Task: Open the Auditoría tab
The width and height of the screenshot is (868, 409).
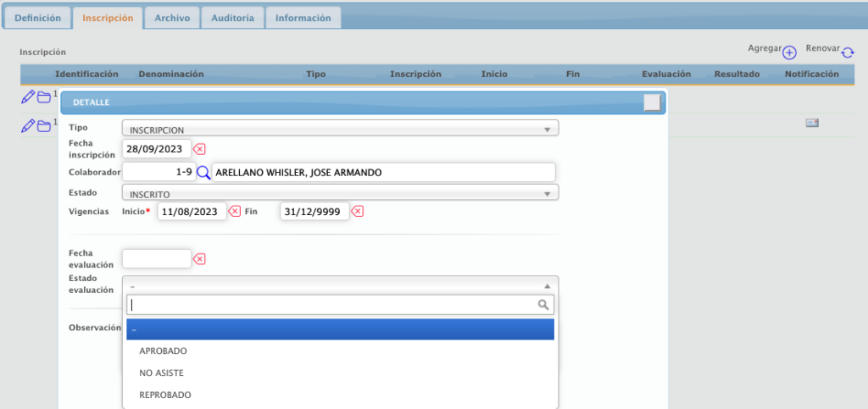Action: [x=233, y=18]
